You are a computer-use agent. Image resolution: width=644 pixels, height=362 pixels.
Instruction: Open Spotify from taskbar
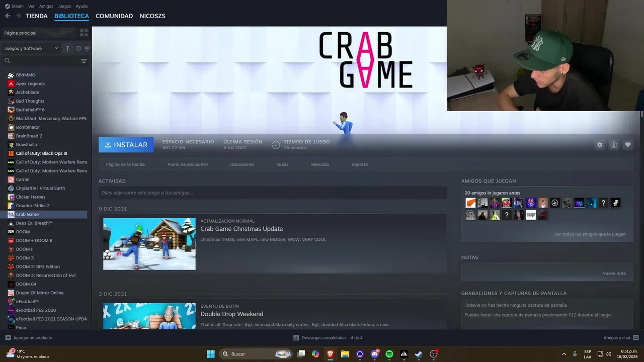(x=389, y=354)
